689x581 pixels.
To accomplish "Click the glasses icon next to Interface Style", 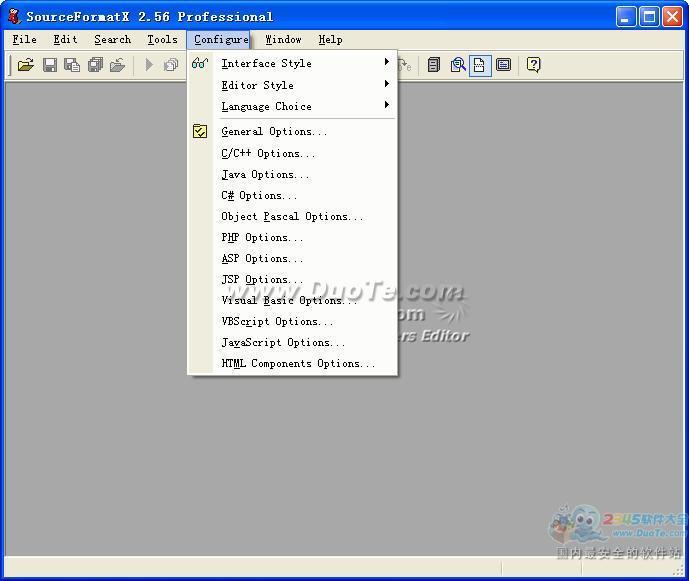I will [200, 63].
